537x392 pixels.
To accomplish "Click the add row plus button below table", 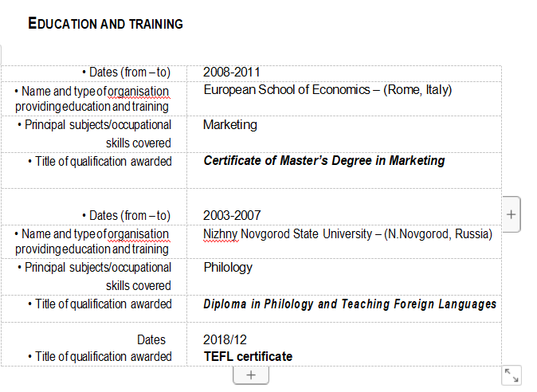I will pyautogui.click(x=251, y=375).
